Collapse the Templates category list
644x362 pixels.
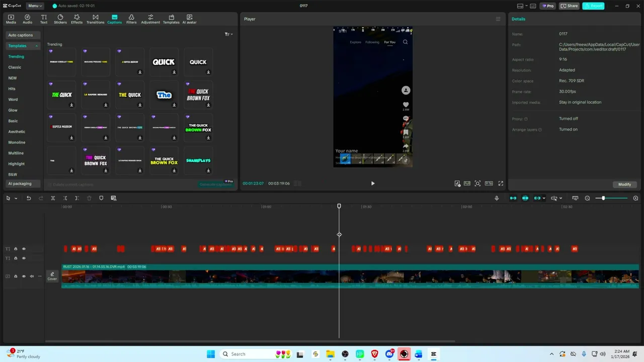(36, 46)
